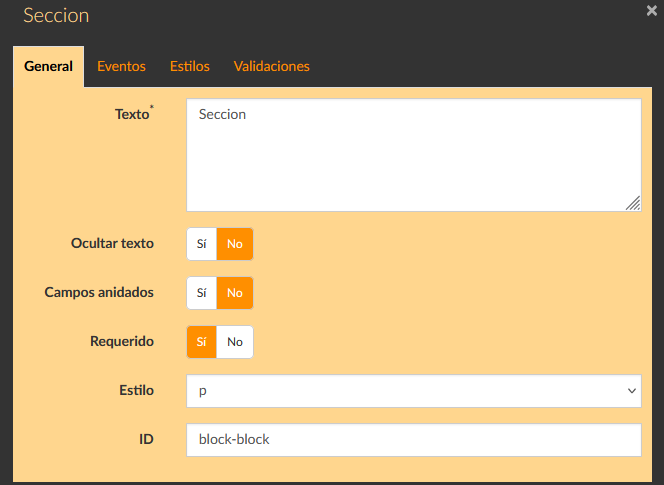The width and height of the screenshot is (664, 485).
Task: Go to the Estilos tab
Action: tap(189, 67)
